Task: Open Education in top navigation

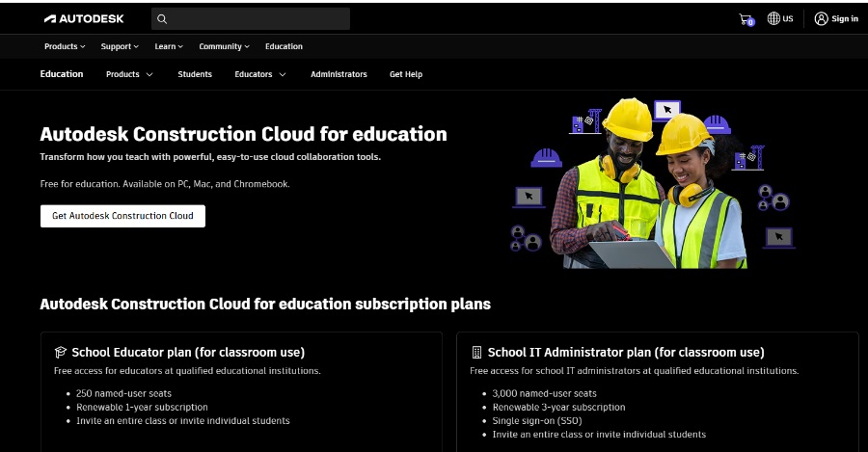Action: 284,46
